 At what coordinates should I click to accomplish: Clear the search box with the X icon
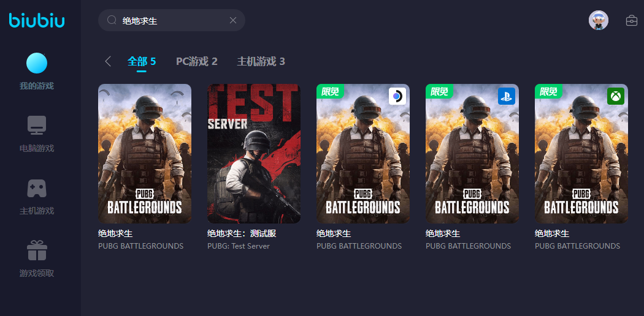tap(233, 20)
